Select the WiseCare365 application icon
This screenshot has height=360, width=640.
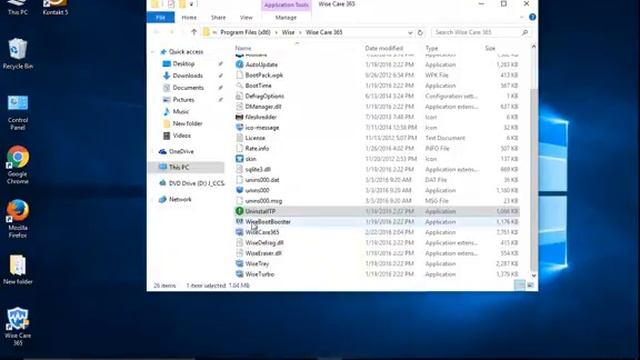point(240,232)
